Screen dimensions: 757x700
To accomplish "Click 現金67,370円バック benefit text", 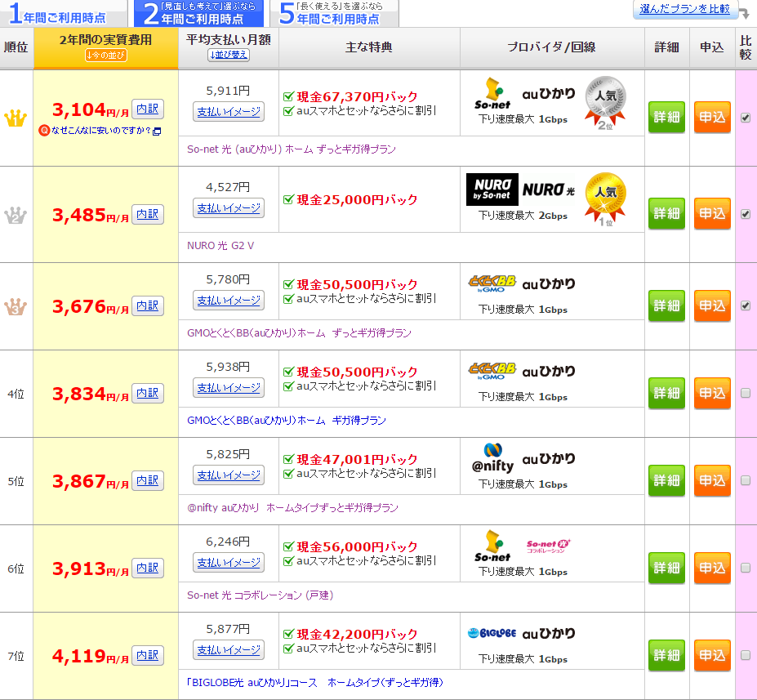I will [x=357, y=96].
